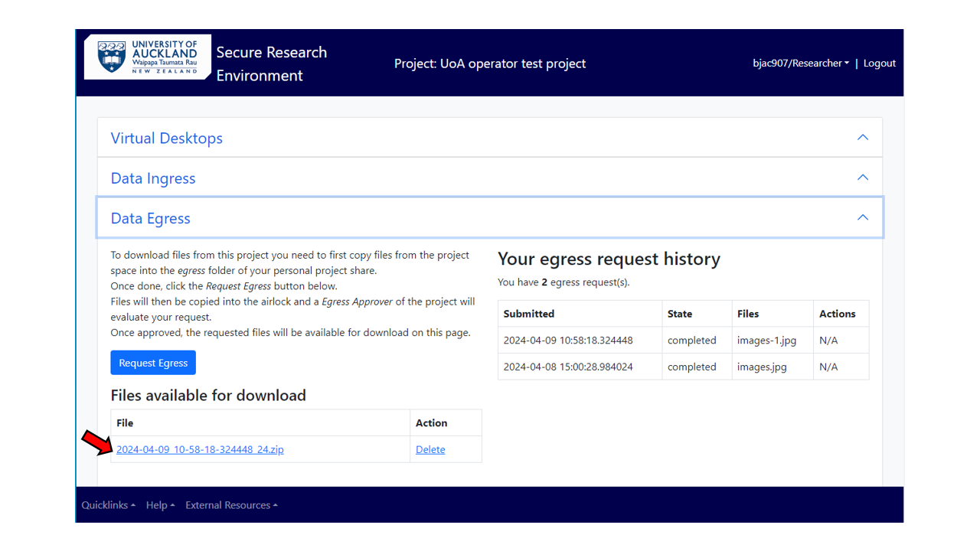Viewport: 980px width, 551px height.
Task: Collapse the Virtual Desktops chevron
Action: (863, 138)
